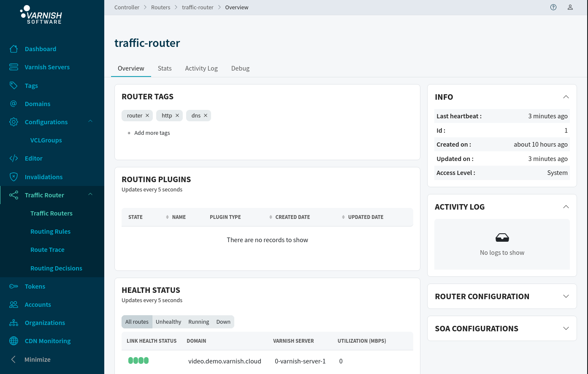Select the Running health filter
Screen dimensions: 588x374
click(x=199, y=322)
